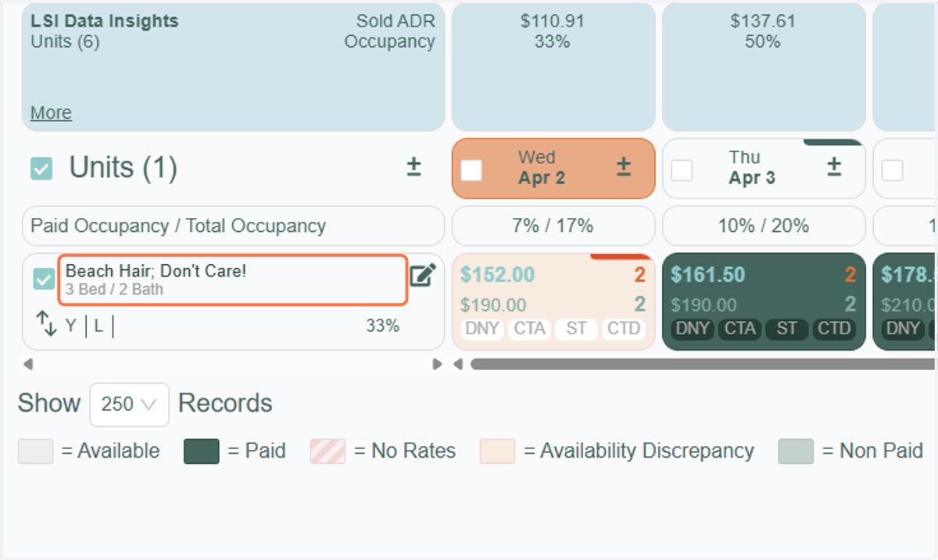The width and height of the screenshot is (938, 560).
Task: Click ST tag on Wed Apr 2 cell
Action: pyautogui.click(x=576, y=329)
